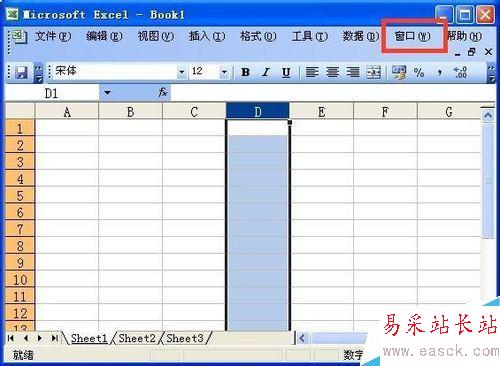Image resolution: width=500 pixels, height=366 pixels.
Task: Open the 视图(V) menu
Action: pyautogui.click(x=156, y=36)
